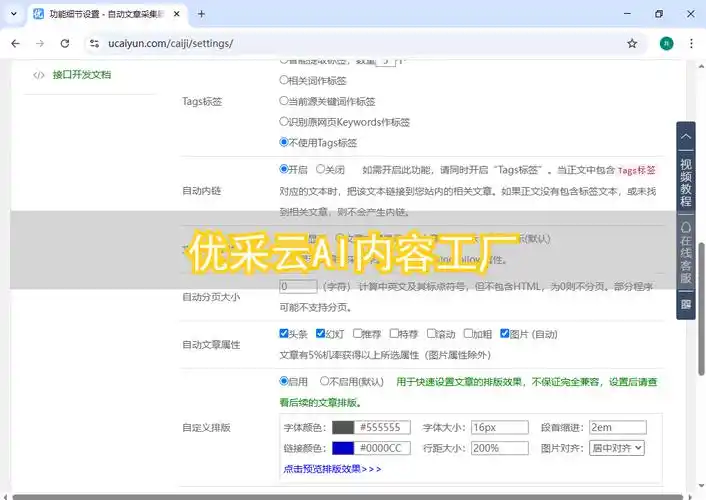Image resolution: width=706 pixels, height=500 pixels.
Task: Check the 推荐 attribute box
Action: point(358,333)
